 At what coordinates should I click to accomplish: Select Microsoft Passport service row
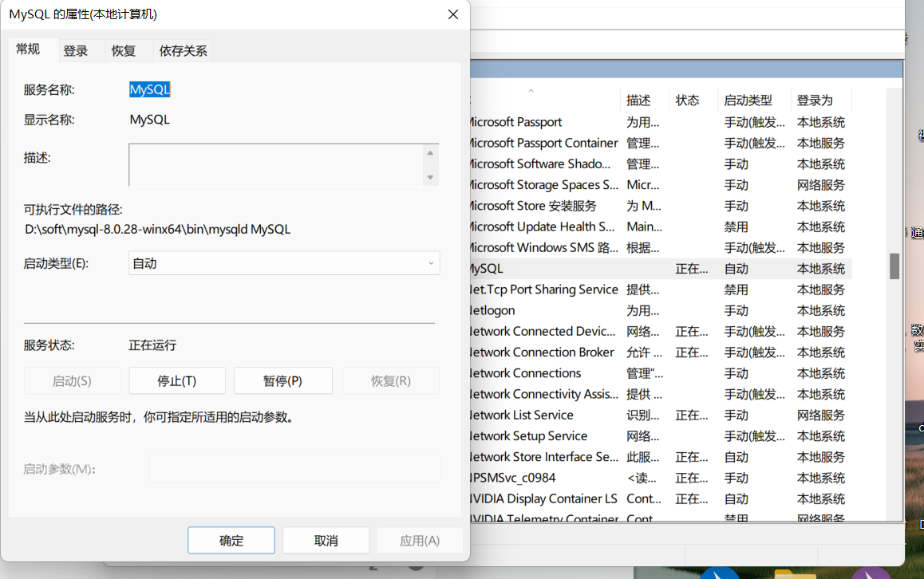pyautogui.click(x=660, y=122)
